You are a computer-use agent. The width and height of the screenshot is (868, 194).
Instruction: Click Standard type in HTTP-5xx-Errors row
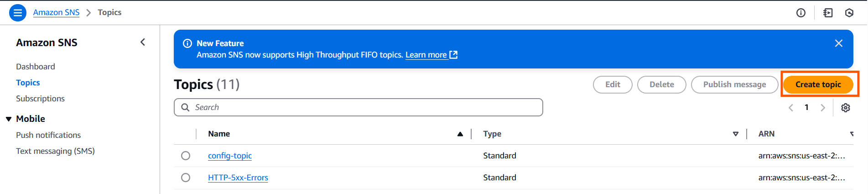(500, 178)
